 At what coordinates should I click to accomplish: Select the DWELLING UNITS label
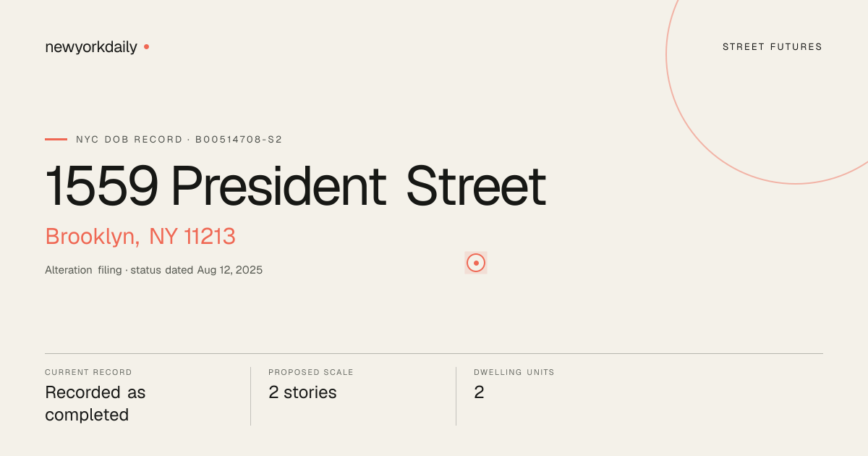(x=514, y=372)
